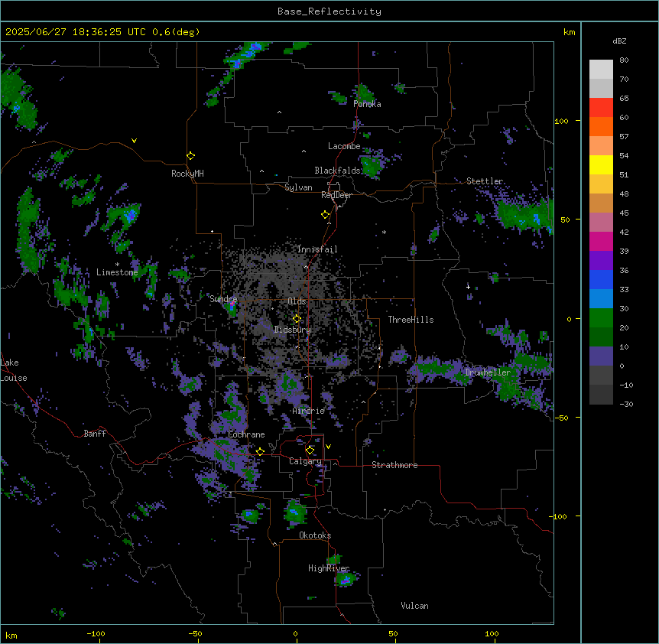Click the Lake Louise label
This screenshot has height=644, width=659.
tap(12, 370)
